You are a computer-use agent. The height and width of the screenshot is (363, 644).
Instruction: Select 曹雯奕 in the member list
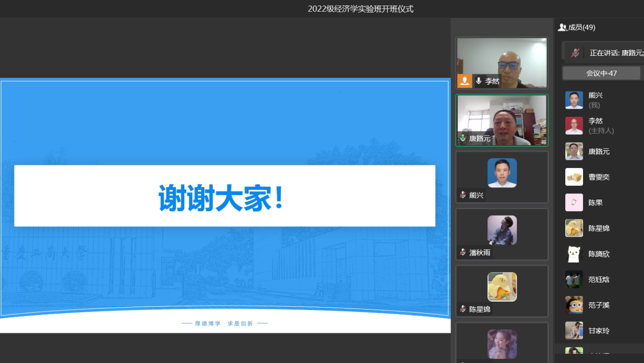[599, 177]
